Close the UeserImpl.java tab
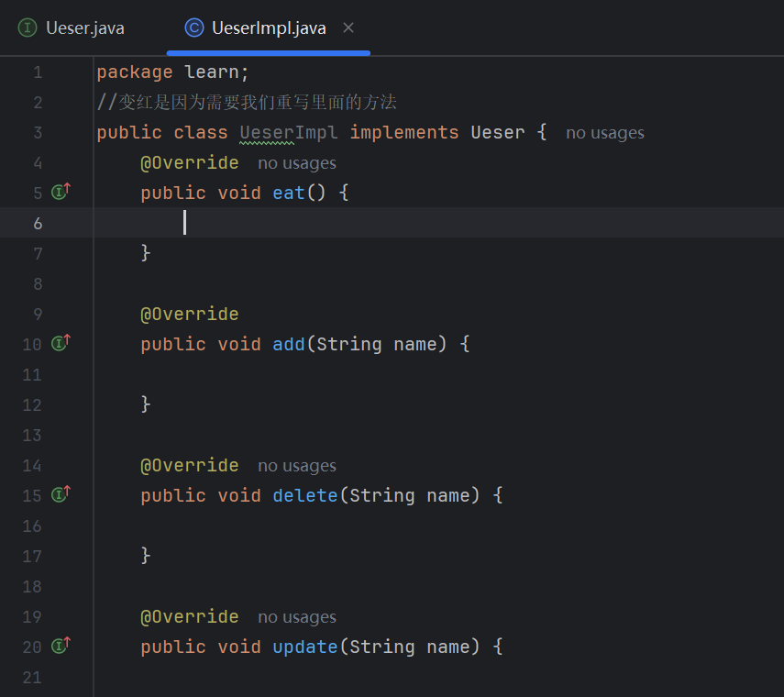 (x=348, y=28)
